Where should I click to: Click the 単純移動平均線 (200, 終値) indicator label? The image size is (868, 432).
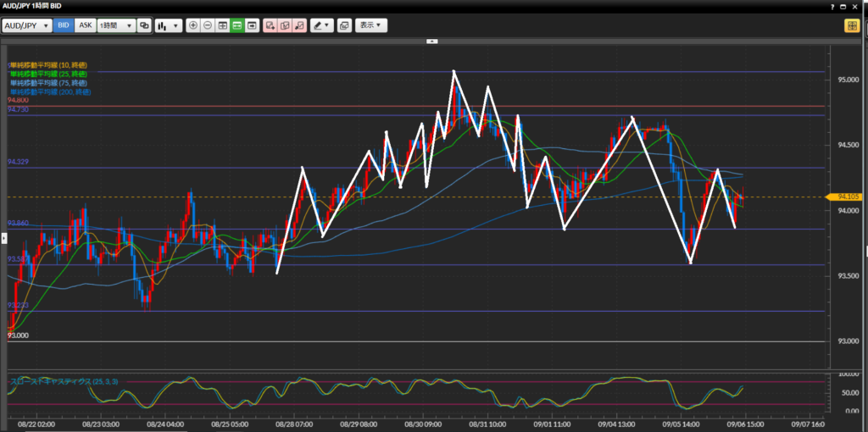click(49, 91)
